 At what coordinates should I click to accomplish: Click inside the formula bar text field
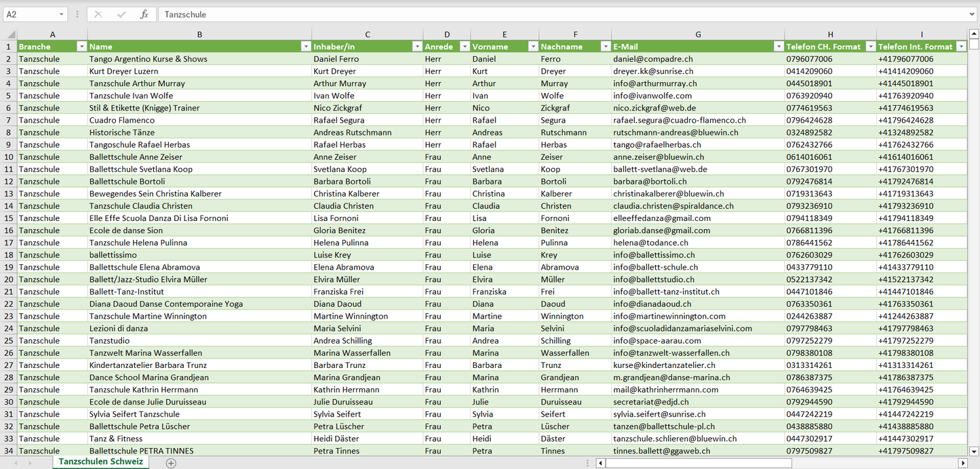point(543,14)
